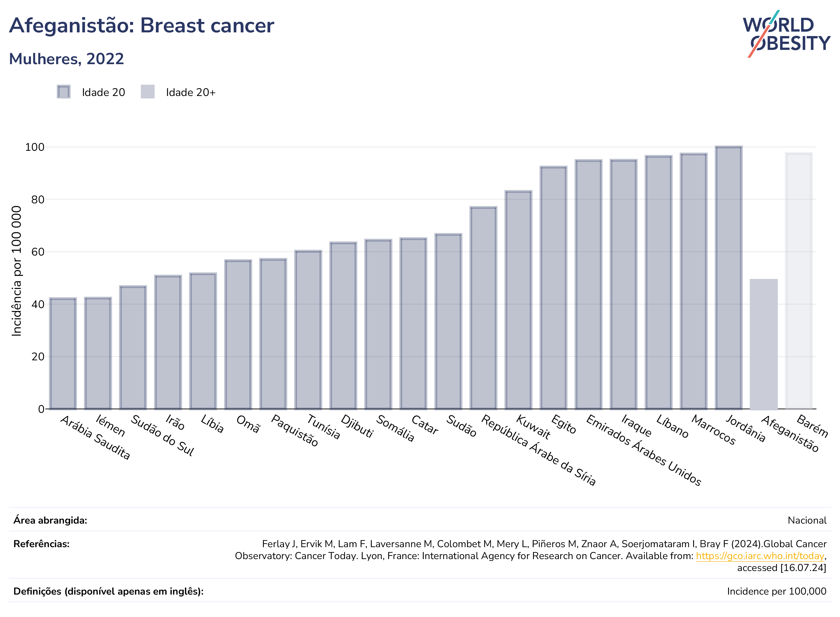Screen dimensions: 840x617
Task: Select the República Árabe da Síria bar
Action: click(483, 308)
